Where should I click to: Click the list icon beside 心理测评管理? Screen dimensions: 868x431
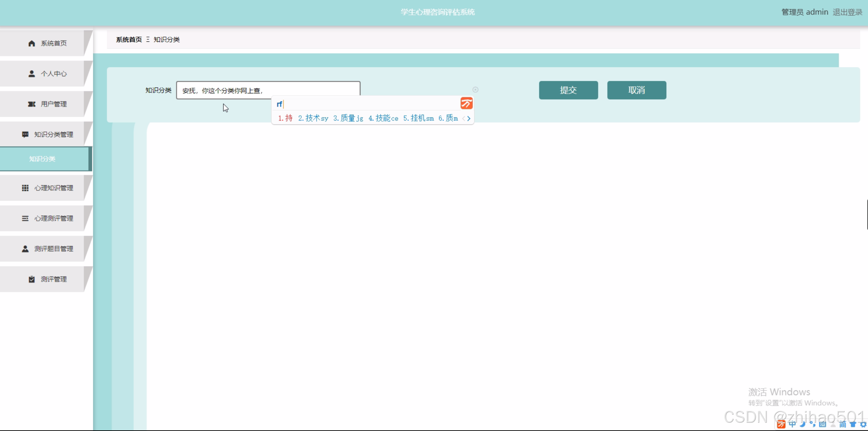tap(25, 218)
